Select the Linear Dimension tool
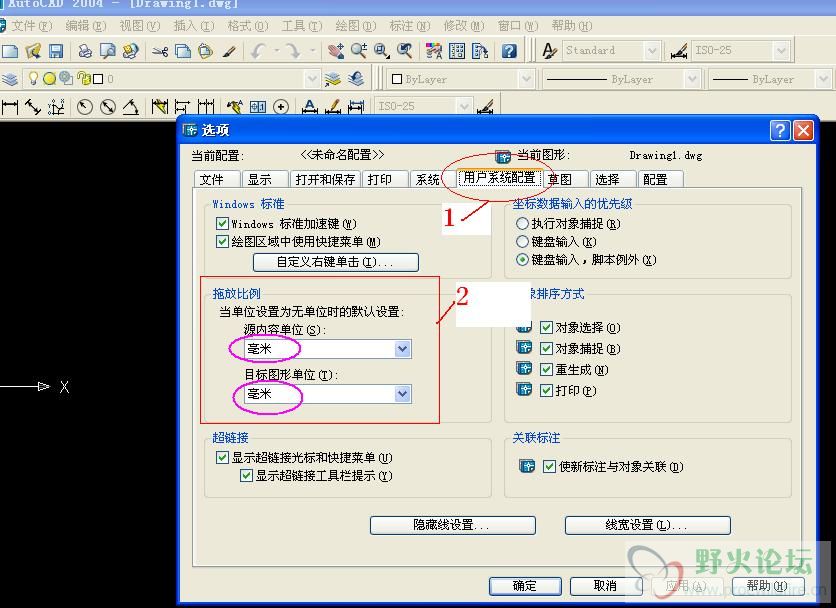Image resolution: width=836 pixels, height=608 pixels. [x=10, y=107]
